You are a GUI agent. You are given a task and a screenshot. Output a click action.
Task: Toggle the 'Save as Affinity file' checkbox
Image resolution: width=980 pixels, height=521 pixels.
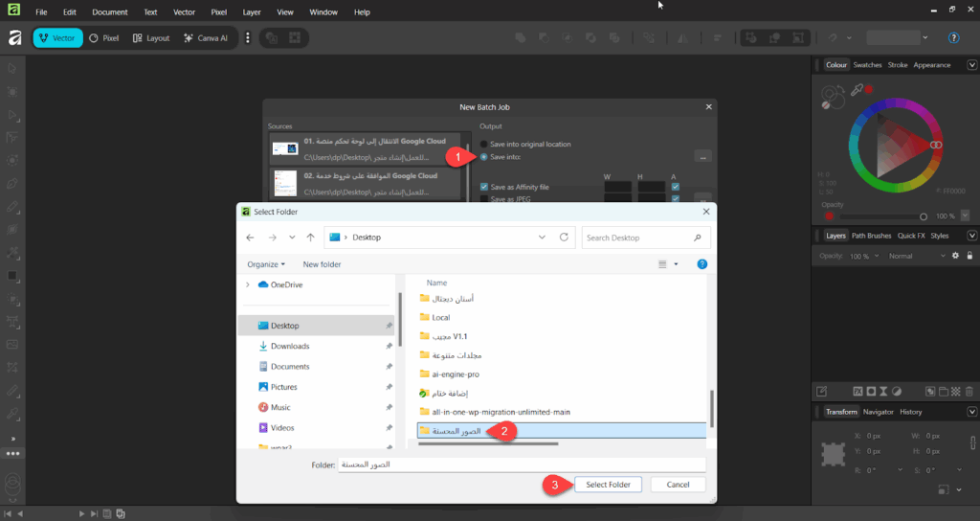point(484,188)
